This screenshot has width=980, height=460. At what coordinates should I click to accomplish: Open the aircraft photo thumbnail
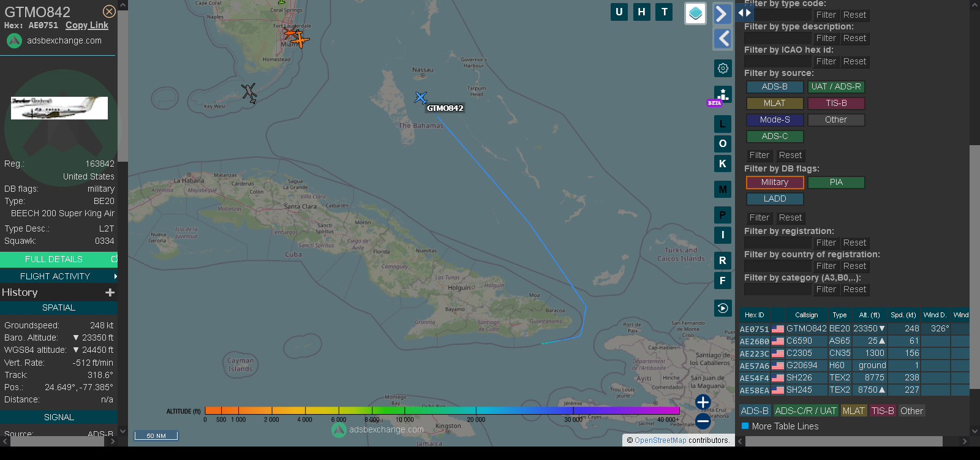coord(59,108)
